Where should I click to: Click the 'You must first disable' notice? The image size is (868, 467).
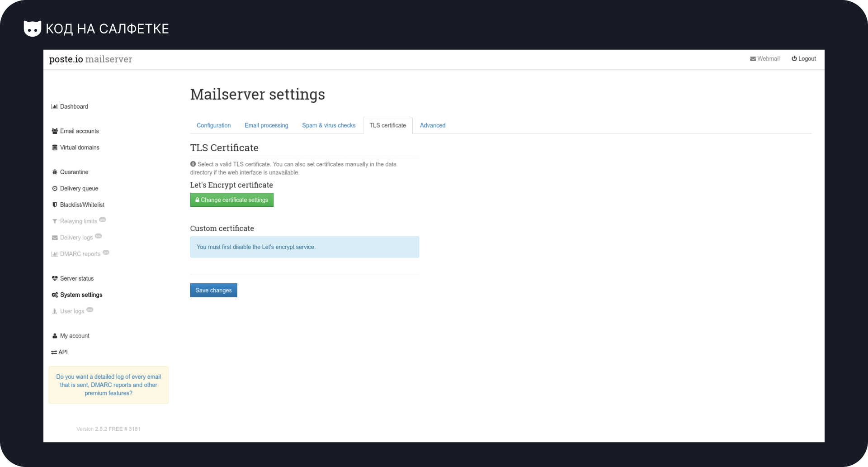[305, 247]
